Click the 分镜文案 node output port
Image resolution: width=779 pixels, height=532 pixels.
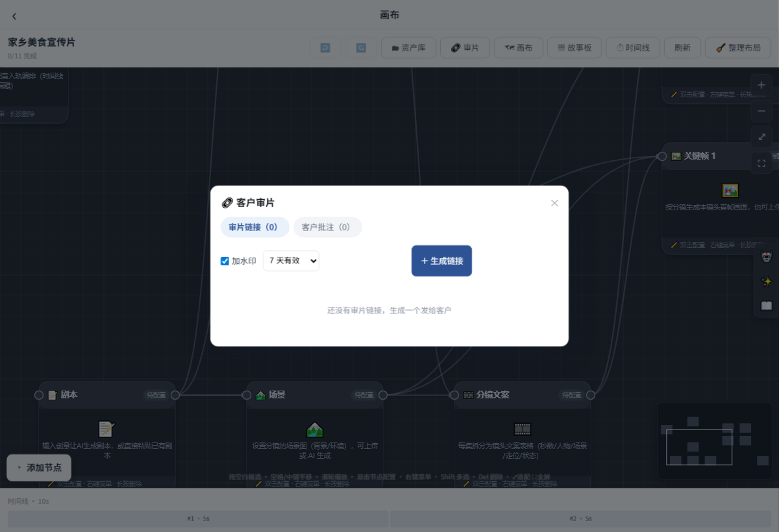click(x=591, y=395)
